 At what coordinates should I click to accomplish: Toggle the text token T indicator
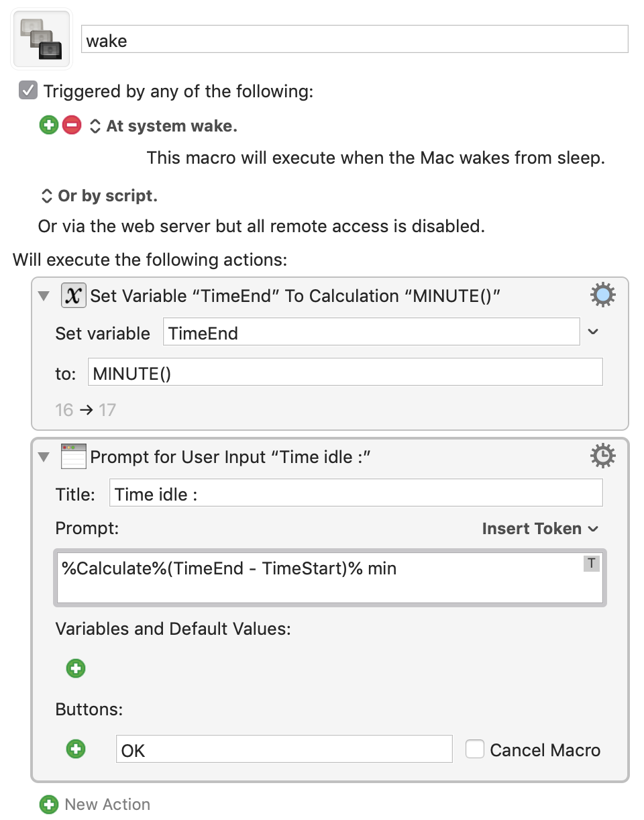click(x=591, y=564)
